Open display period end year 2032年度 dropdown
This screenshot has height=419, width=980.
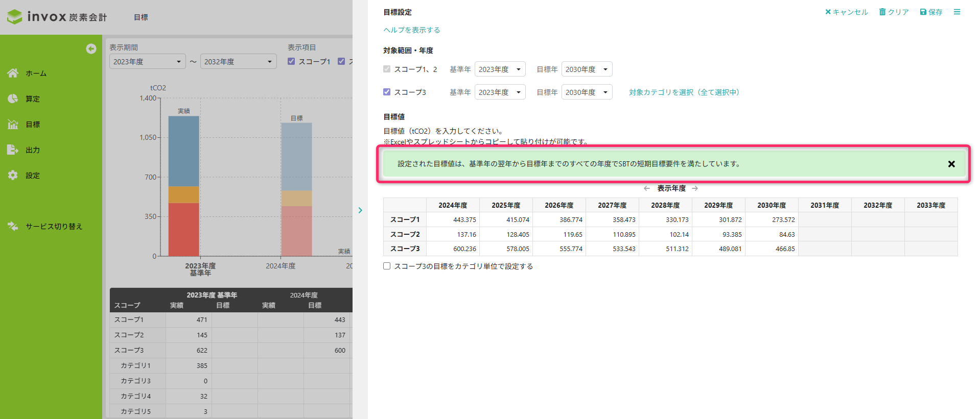(238, 61)
